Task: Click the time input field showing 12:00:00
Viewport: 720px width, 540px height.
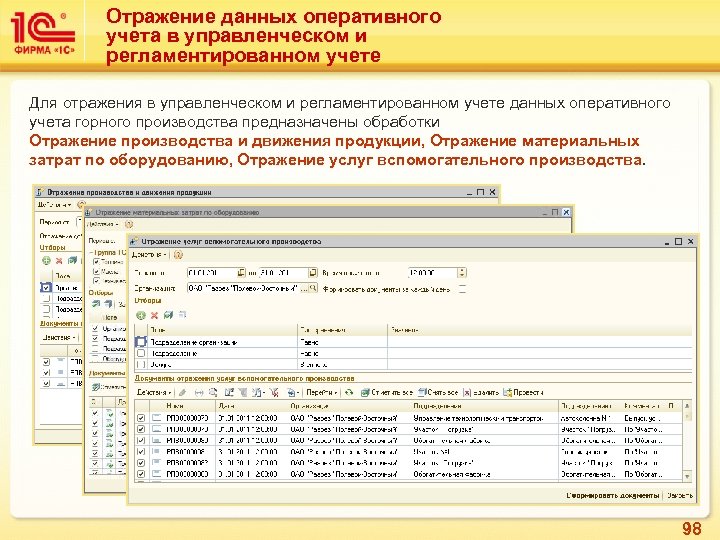Action: (x=432, y=272)
